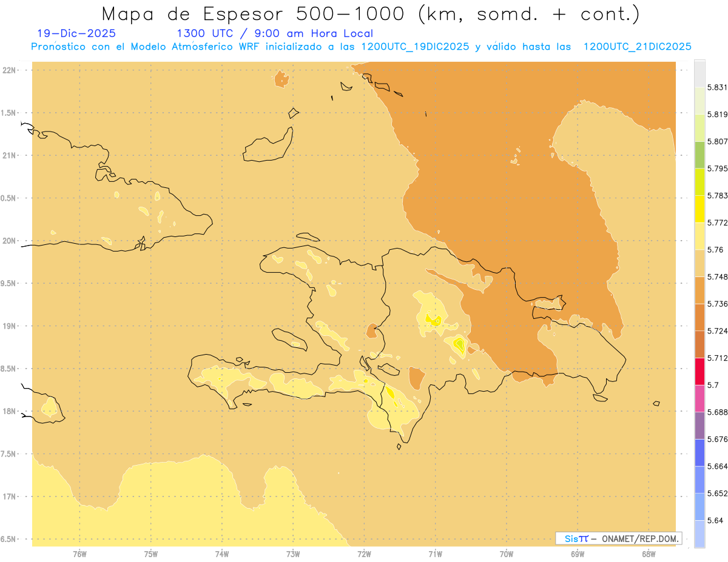
Task: Click the legend value 5.831
Action: pos(717,87)
